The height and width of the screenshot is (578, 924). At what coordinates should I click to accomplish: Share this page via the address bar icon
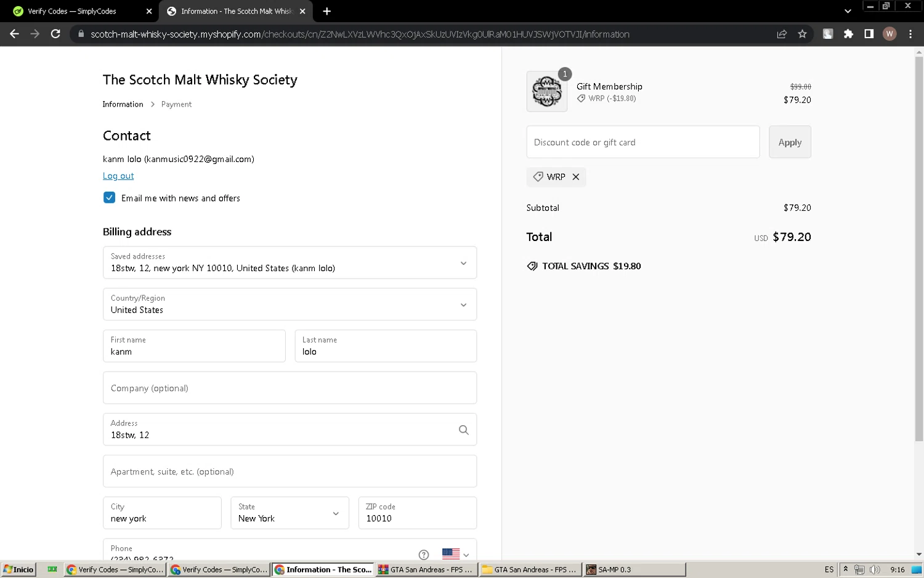pyautogui.click(x=782, y=34)
